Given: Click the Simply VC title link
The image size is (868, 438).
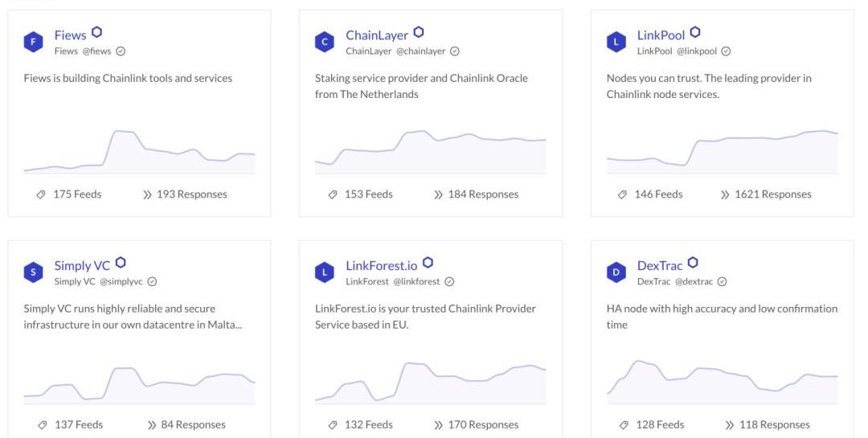Looking at the screenshot, I should (x=82, y=266).
